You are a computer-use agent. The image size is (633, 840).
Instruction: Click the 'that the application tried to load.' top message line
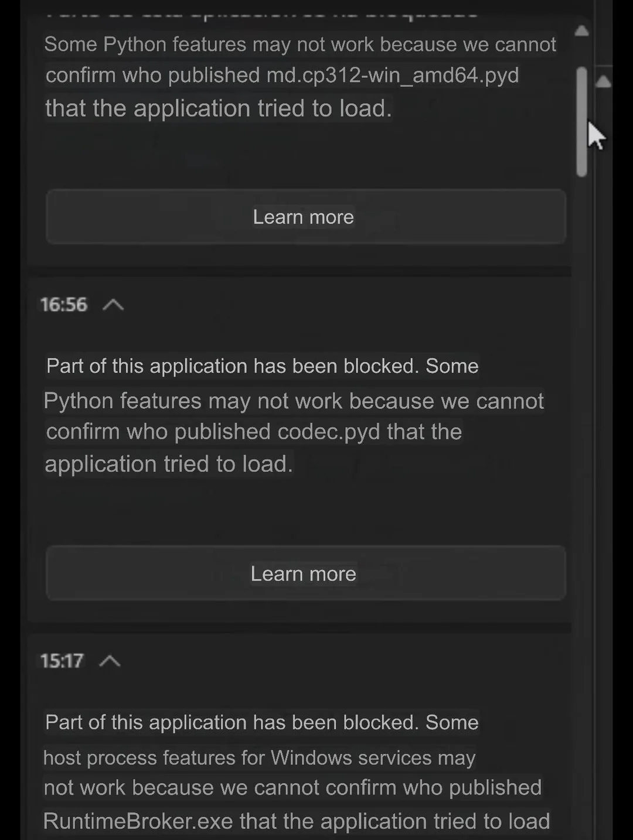coord(219,108)
